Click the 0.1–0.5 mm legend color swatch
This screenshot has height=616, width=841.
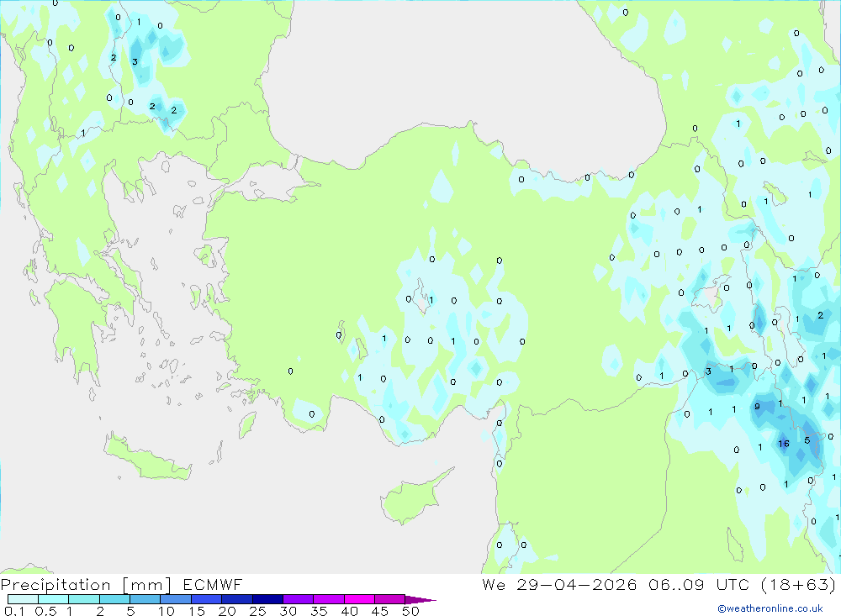click(x=23, y=599)
